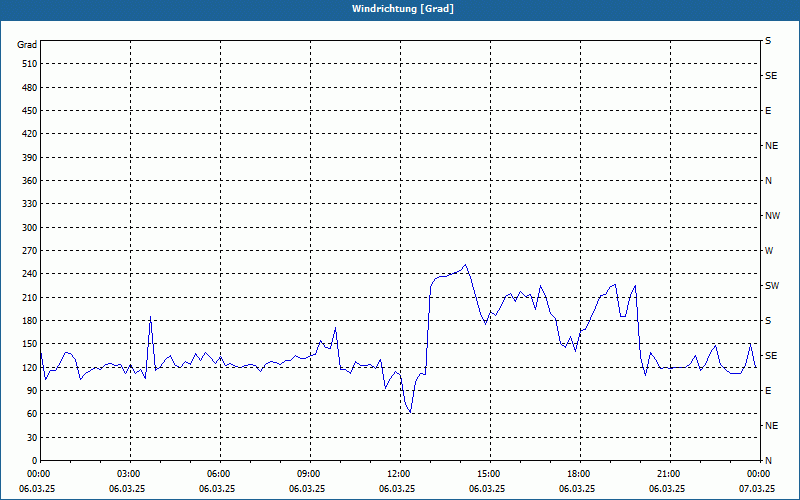Click the 00:00 label above 07.03.25
The image size is (800, 500).
(760, 474)
